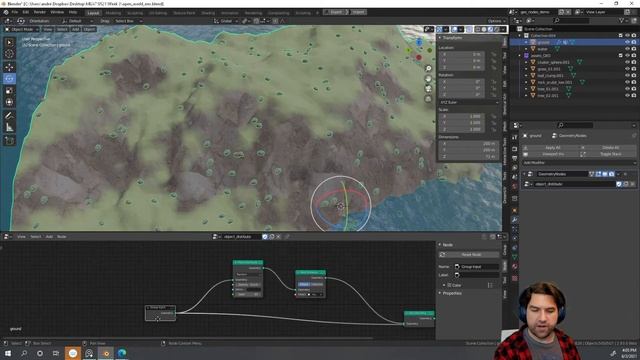
Task: Toggle X-ray mode in viewport header
Action: pos(469,29)
